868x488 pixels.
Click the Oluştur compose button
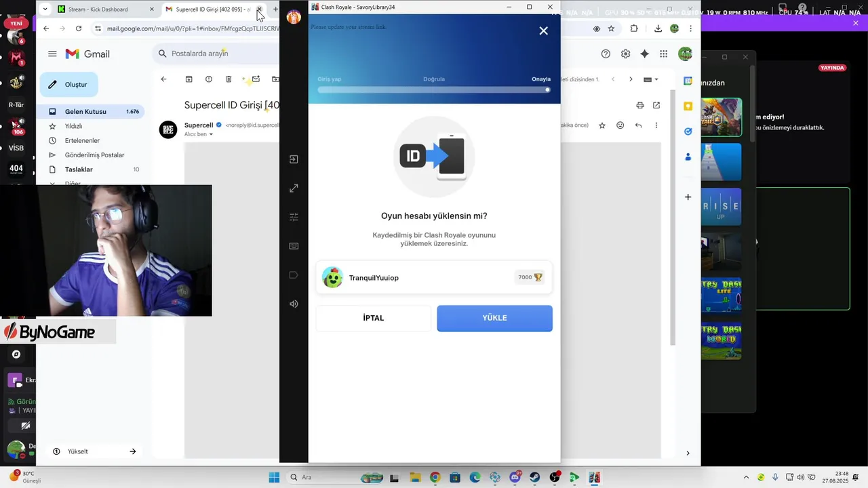(68, 85)
